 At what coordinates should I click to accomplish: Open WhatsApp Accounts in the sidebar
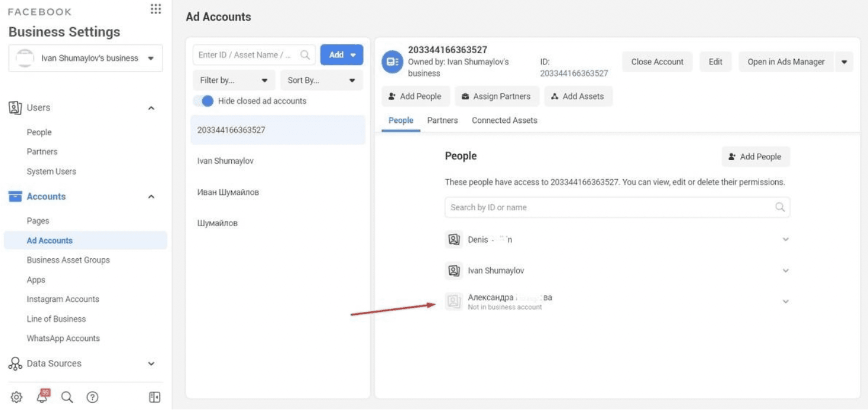(x=63, y=339)
